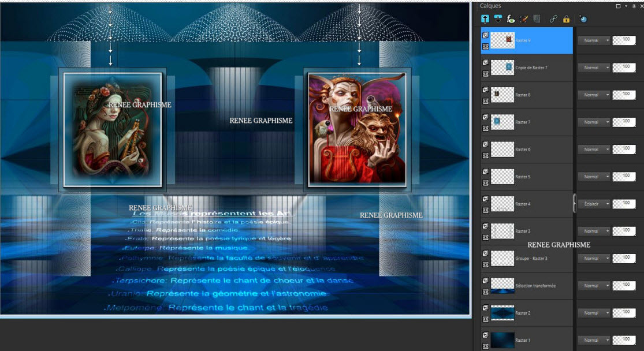Viewport: 644px width, 351px height.
Task: Click the chain link layers icon
Action: [553, 19]
